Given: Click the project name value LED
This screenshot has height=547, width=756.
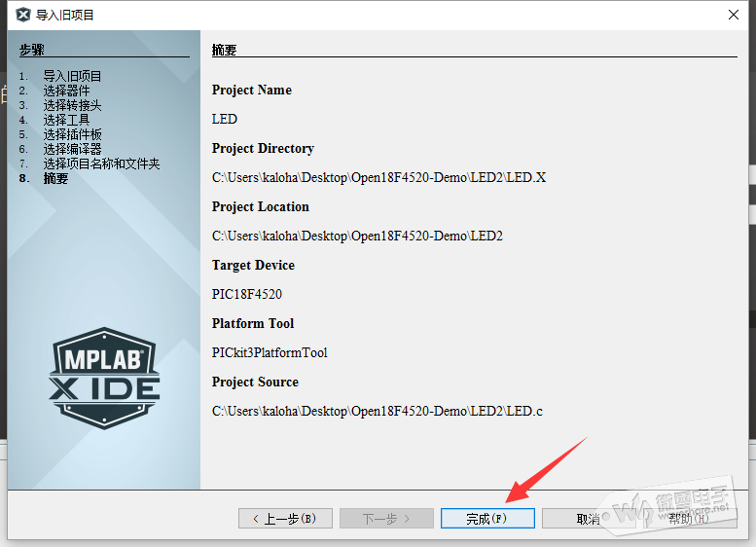Looking at the screenshot, I should click(224, 119).
